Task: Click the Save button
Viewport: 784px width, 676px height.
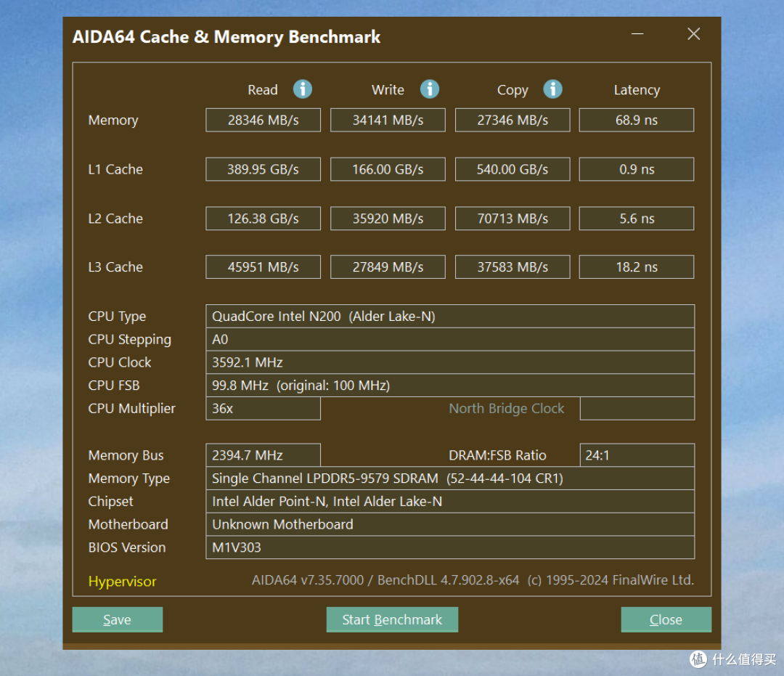Action: click(118, 619)
